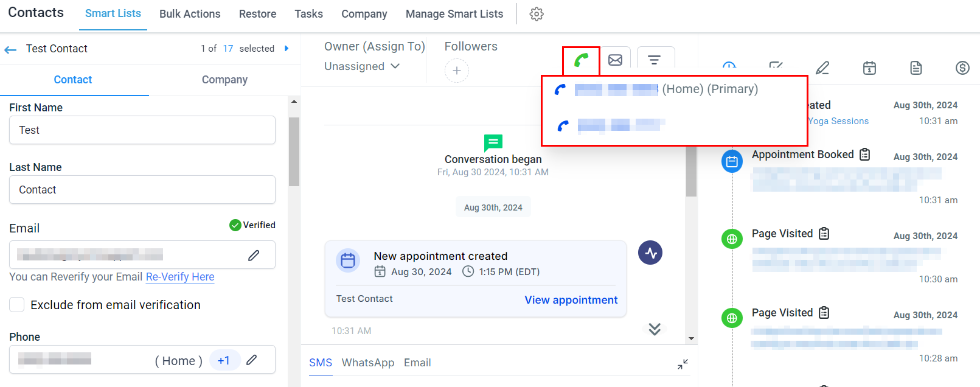
Task: Call the second phone number in dropdown
Action: pyautogui.click(x=611, y=125)
